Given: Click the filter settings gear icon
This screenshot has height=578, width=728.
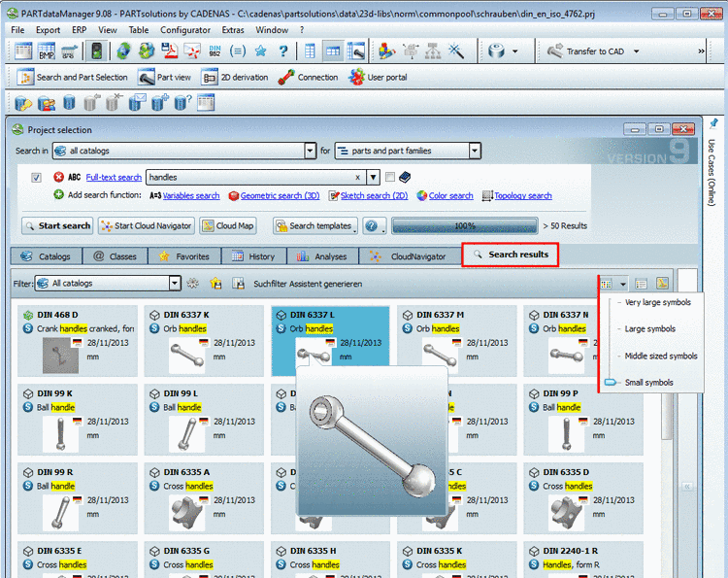Looking at the screenshot, I should pyautogui.click(x=193, y=283).
